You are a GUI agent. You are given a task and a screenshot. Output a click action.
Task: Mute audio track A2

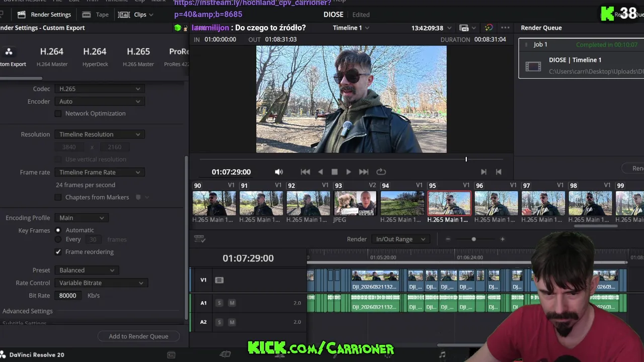click(x=232, y=322)
